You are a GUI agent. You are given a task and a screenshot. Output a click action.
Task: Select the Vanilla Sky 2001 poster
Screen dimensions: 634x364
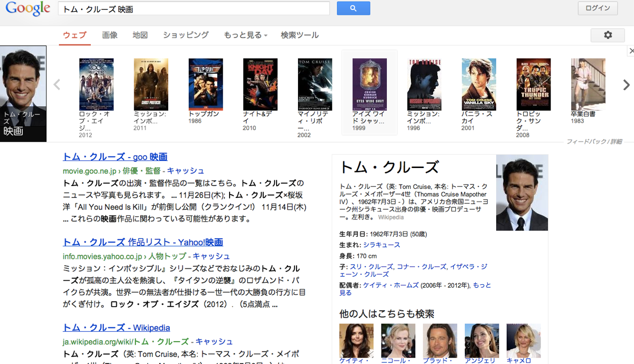tap(479, 84)
